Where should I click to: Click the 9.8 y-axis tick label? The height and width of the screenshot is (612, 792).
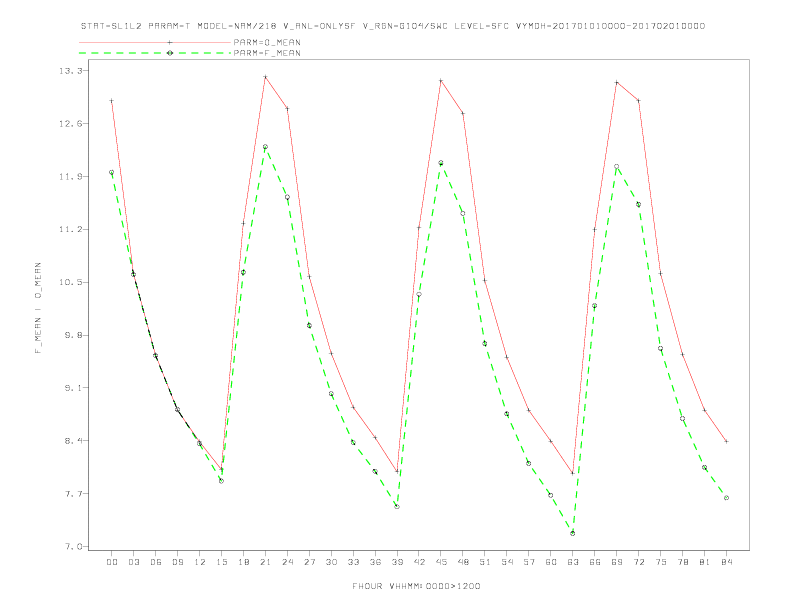coord(72,335)
